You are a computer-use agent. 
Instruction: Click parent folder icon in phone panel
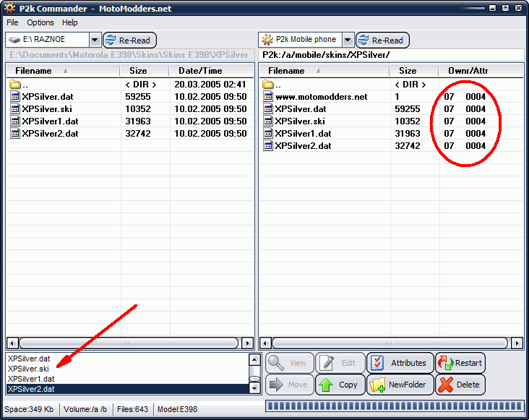click(268, 85)
